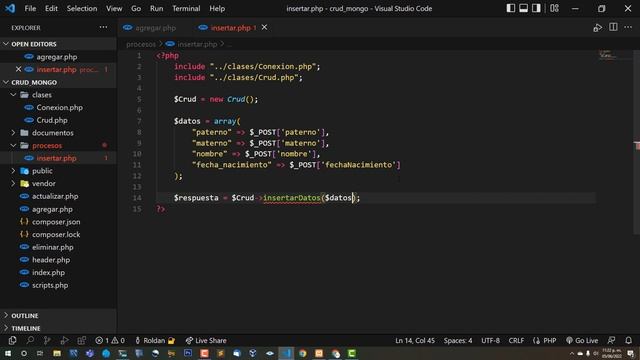This screenshot has width=640, height=360.
Task: Open editor More Actions ellipsis
Action: [628, 27]
